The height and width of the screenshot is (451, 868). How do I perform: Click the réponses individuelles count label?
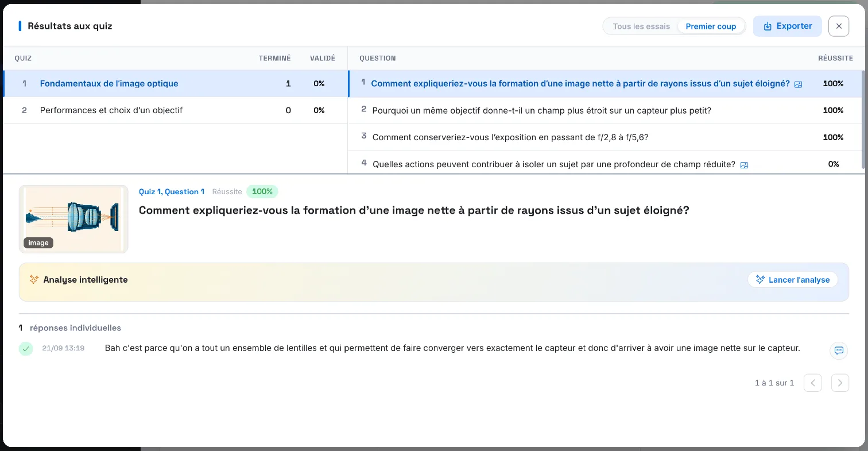coord(70,328)
